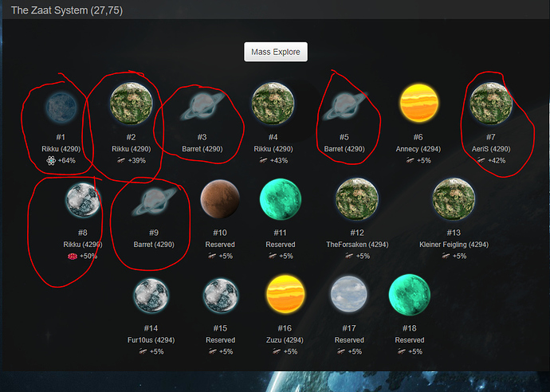The width and height of the screenshot is (550, 392).
Task: Click the #13 planet number label
Action: [454, 233]
